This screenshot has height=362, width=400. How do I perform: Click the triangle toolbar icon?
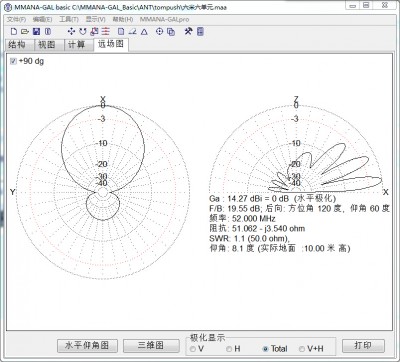point(144,32)
